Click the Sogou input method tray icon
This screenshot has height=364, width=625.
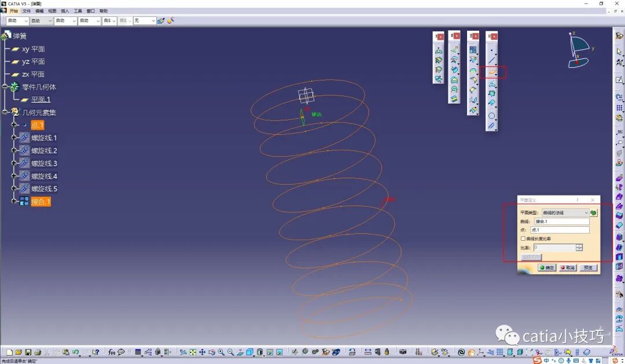tap(537, 361)
